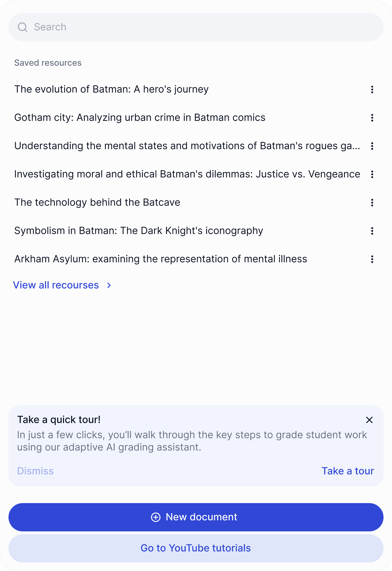Select "The technology behind the Batcave"

coord(97,202)
